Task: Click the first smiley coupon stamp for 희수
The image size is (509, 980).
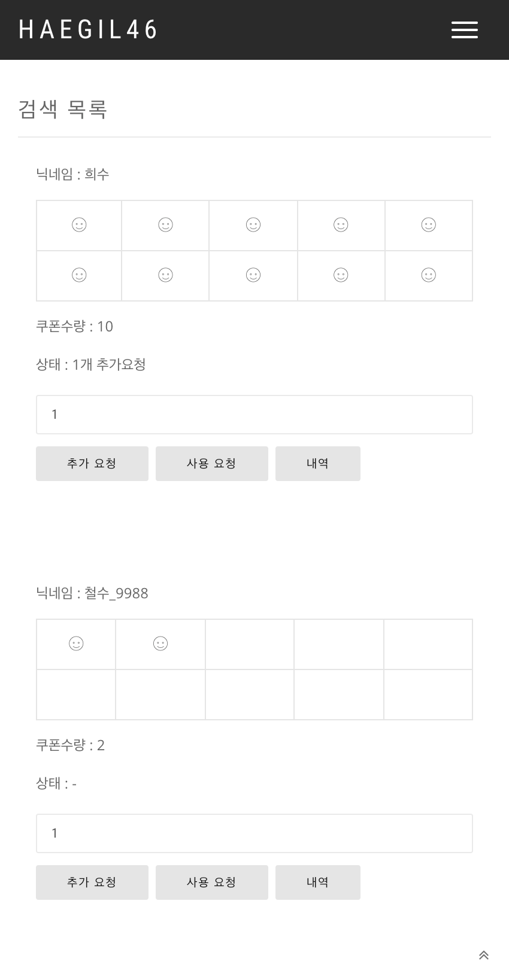Action: (x=78, y=225)
